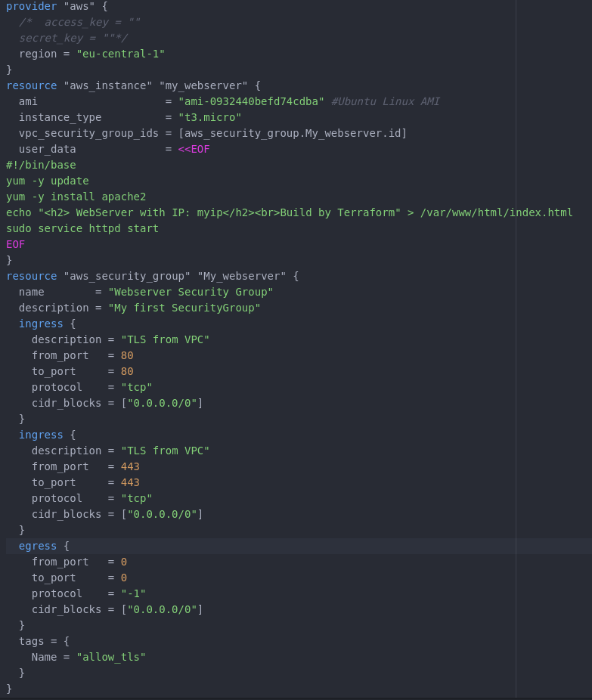Click the "My_webserver" security group name string
592x700 pixels.
tap(241, 277)
